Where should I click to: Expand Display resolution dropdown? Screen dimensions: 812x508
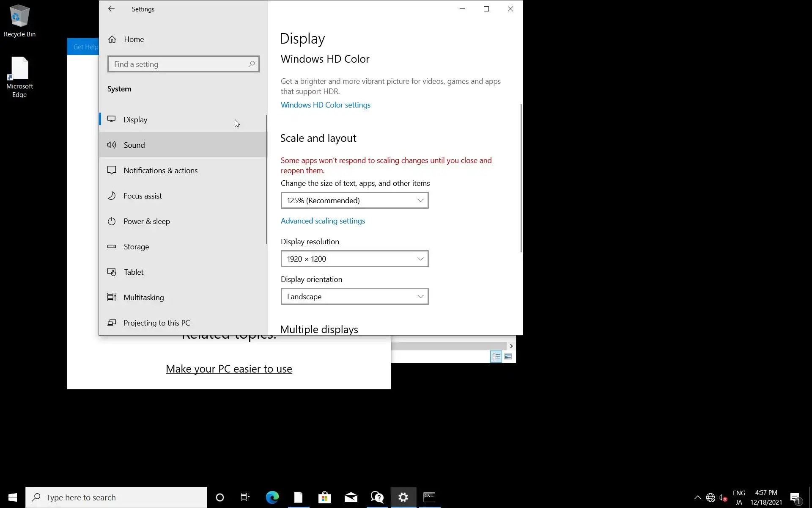pyautogui.click(x=354, y=259)
